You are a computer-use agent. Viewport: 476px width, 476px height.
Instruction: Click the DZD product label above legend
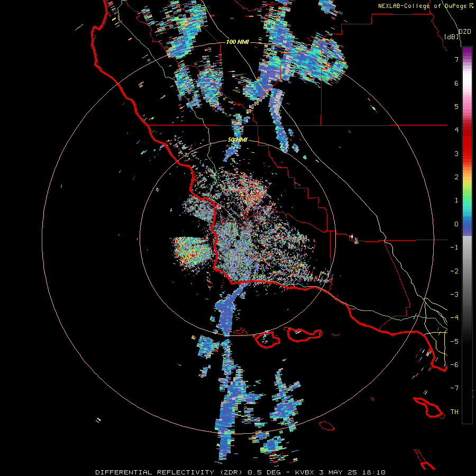click(465, 32)
